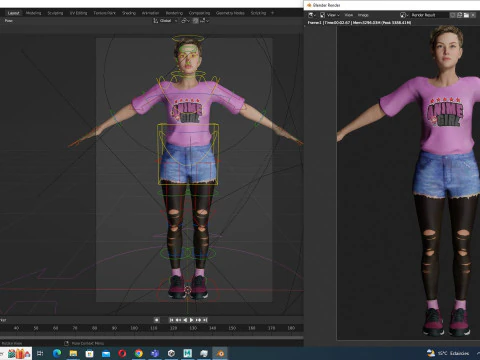
Task: Jump to next keyframe
Action: tap(198, 320)
